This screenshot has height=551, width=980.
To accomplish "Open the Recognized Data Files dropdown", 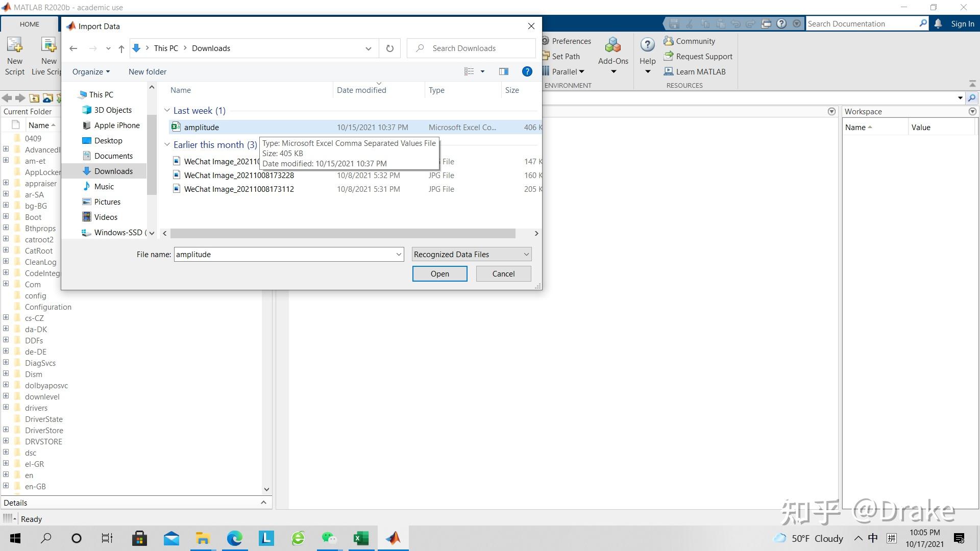I will pyautogui.click(x=471, y=254).
